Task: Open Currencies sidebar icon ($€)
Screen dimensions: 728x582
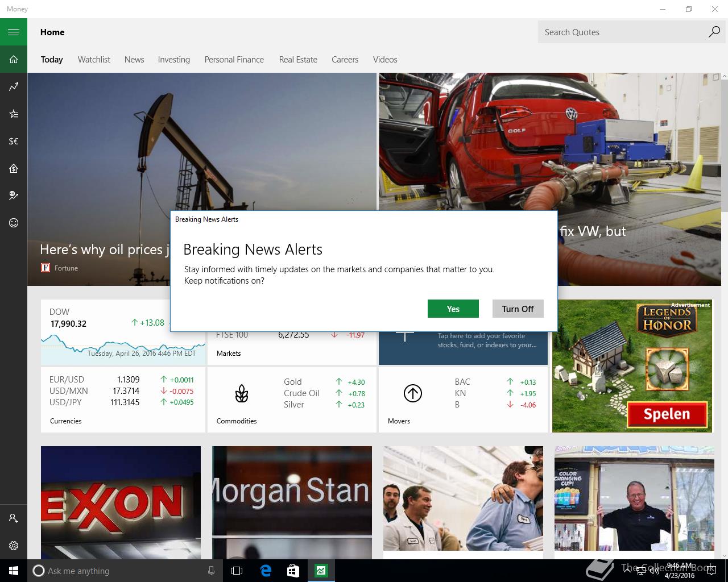Action: [14, 141]
